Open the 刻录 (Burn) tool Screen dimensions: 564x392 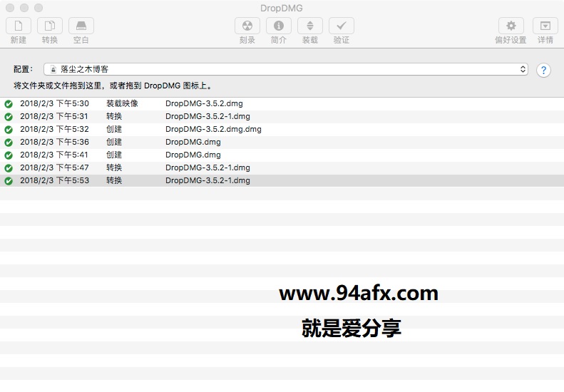247,26
